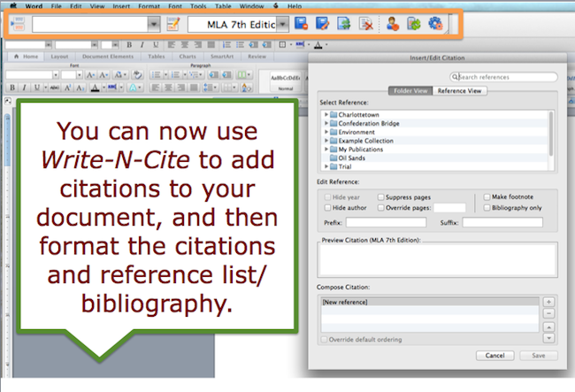Click Italic in the Home ribbon Font group
This screenshot has width=575, height=392.
click(x=24, y=88)
